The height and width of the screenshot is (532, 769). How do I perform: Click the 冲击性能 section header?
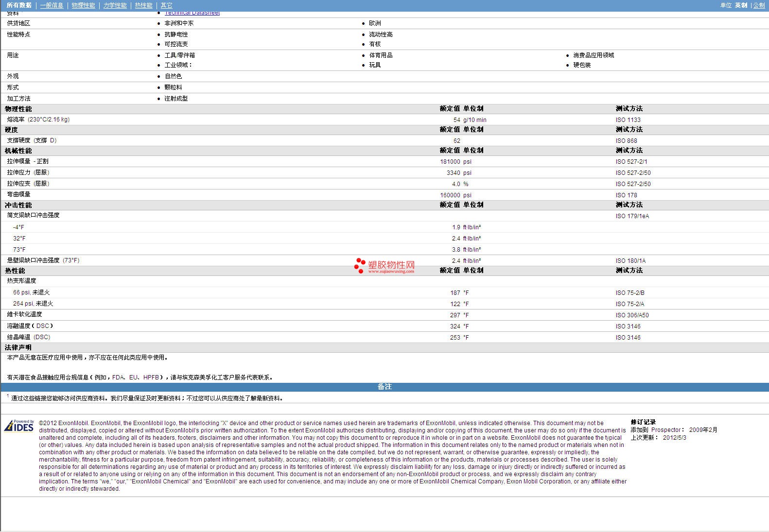click(x=18, y=206)
